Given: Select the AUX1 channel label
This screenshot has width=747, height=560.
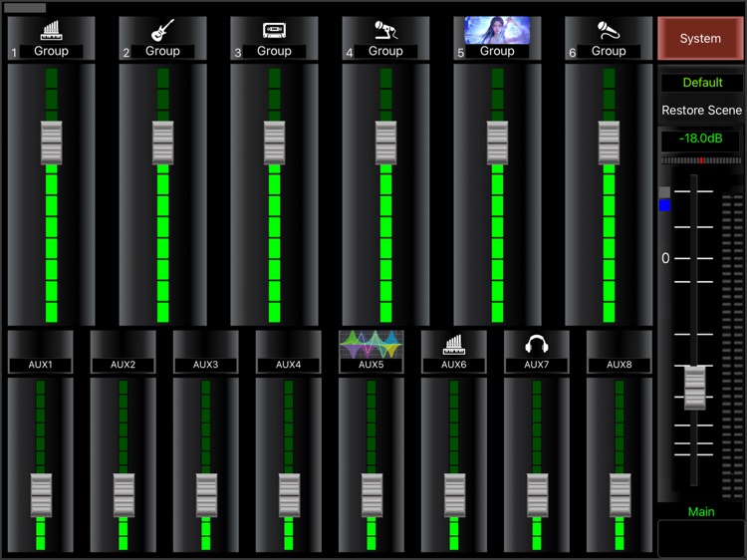Looking at the screenshot, I should pyautogui.click(x=41, y=365).
